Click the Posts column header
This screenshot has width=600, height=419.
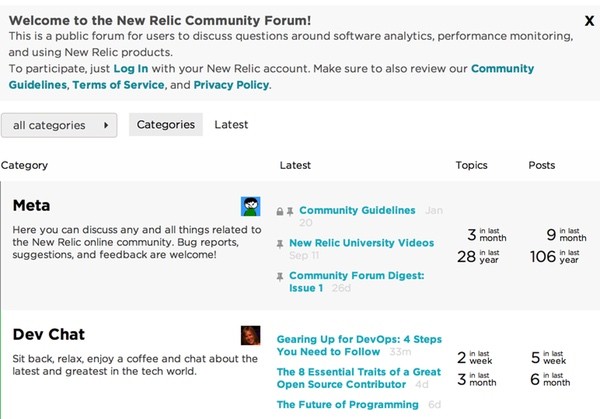point(541,165)
